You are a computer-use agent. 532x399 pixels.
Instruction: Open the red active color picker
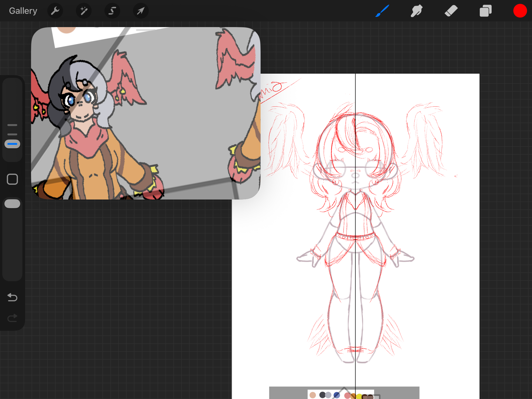click(x=520, y=11)
